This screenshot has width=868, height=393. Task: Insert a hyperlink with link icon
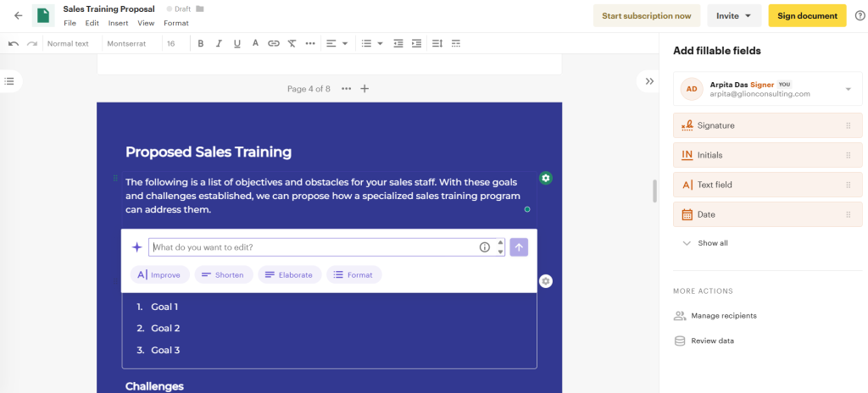pos(273,43)
